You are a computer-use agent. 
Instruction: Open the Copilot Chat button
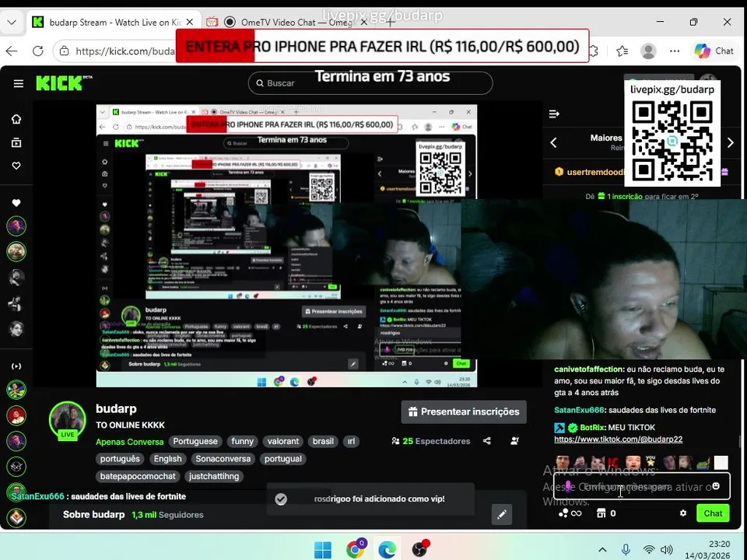[714, 51]
